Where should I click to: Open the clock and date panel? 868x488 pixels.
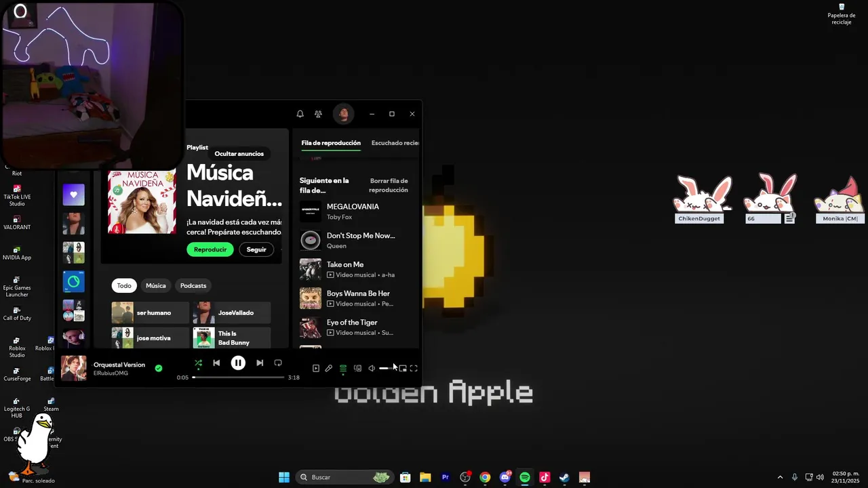click(x=846, y=477)
